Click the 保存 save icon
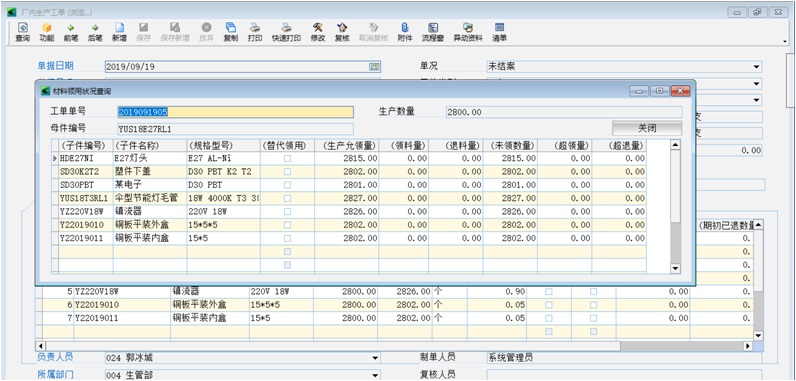The height and width of the screenshot is (381, 796). (144, 32)
